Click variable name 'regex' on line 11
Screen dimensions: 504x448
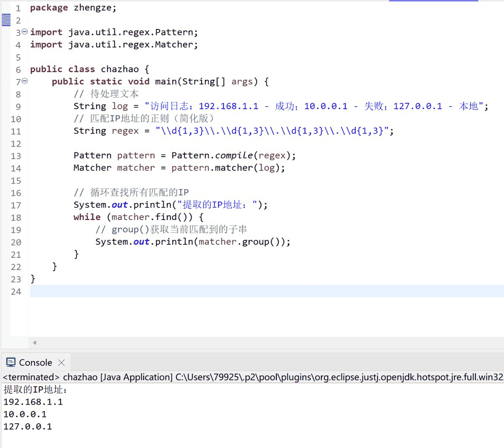pyautogui.click(x=125, y=131)
